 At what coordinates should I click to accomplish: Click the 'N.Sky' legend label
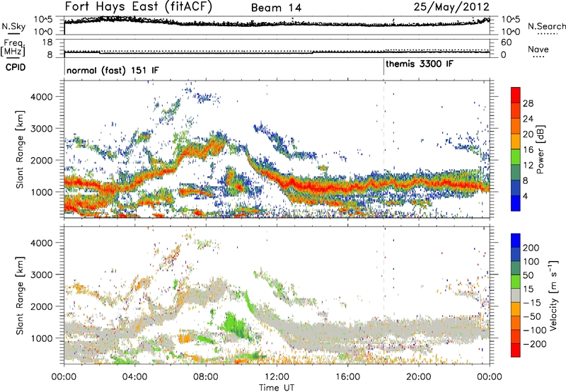click(x=13, y=26)
